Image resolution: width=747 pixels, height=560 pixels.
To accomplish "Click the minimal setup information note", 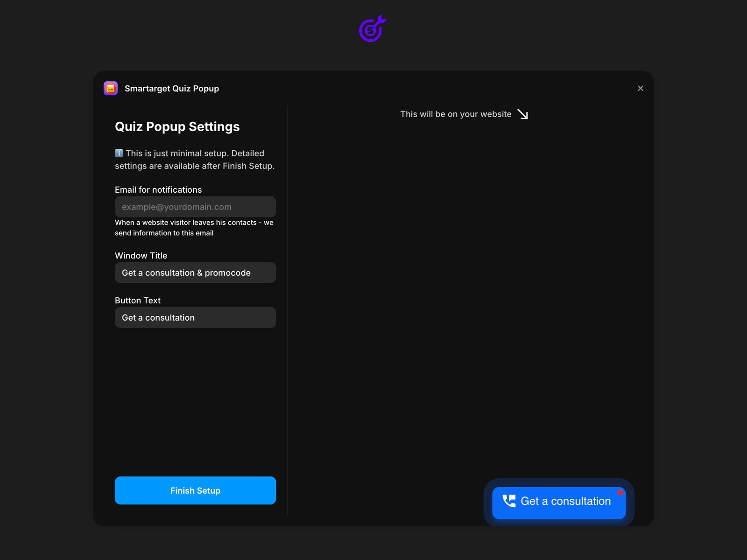I will click(x=195, y=160).
